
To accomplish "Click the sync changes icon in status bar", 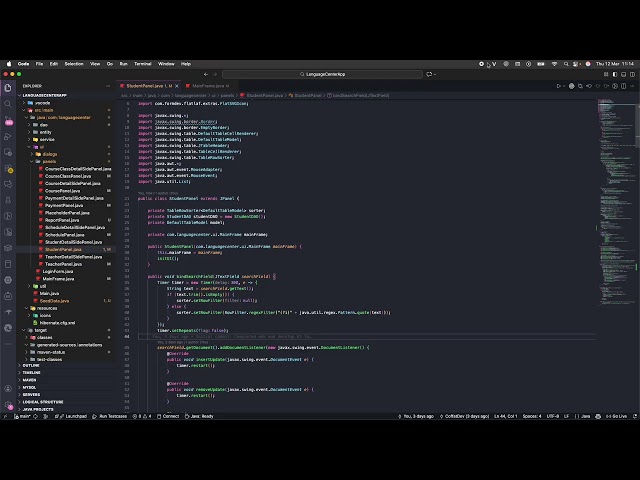I will tap(36, 416).
